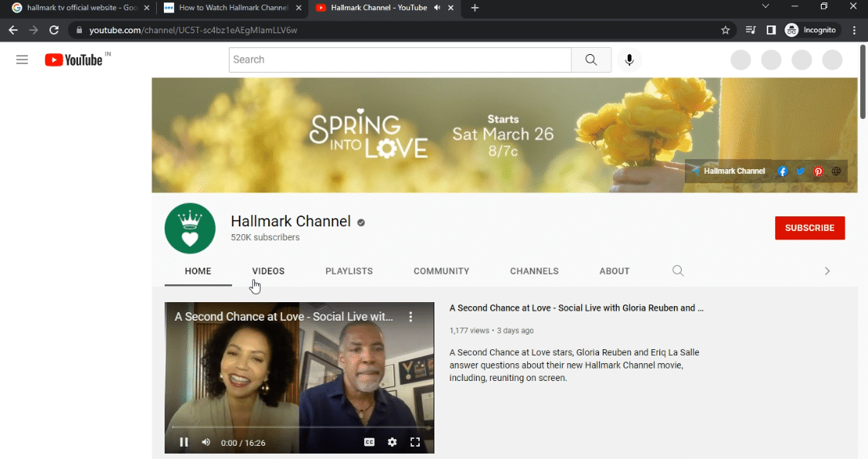Open the PLAYLISTS tab
Screen dimensions: 868x459
[349, 270]
